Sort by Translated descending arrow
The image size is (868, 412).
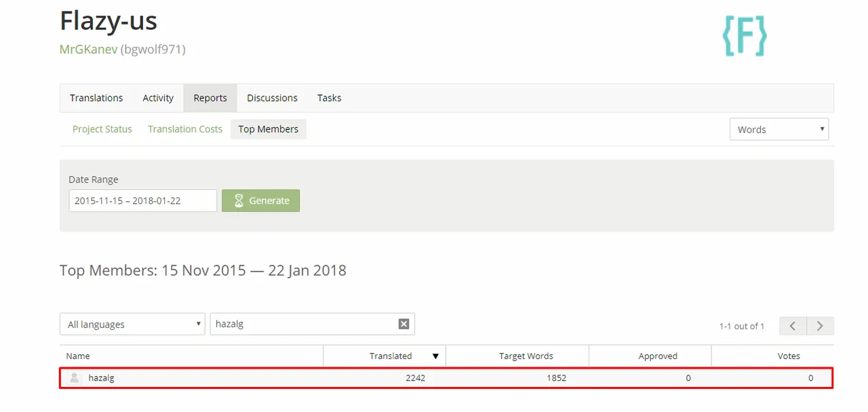tap(435, 356)
